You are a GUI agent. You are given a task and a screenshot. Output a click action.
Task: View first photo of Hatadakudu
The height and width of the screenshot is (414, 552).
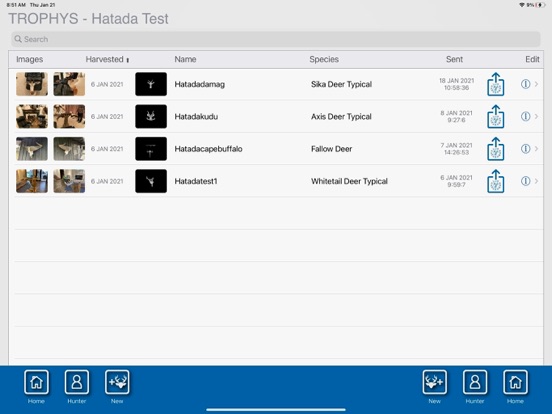pyautogui.click(x=32, y=117)
